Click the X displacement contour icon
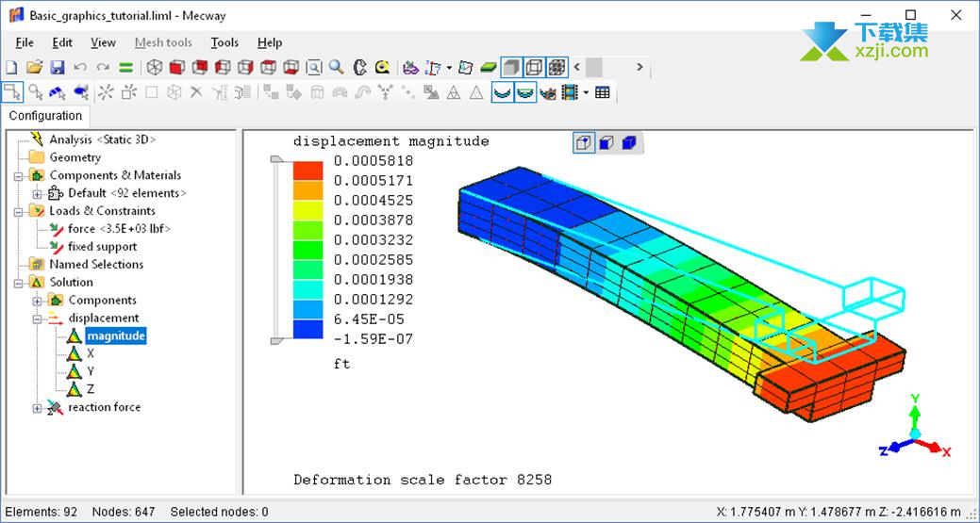Image resolution: width=980 pixels, height=523 pixels. (x=75, y=353)
